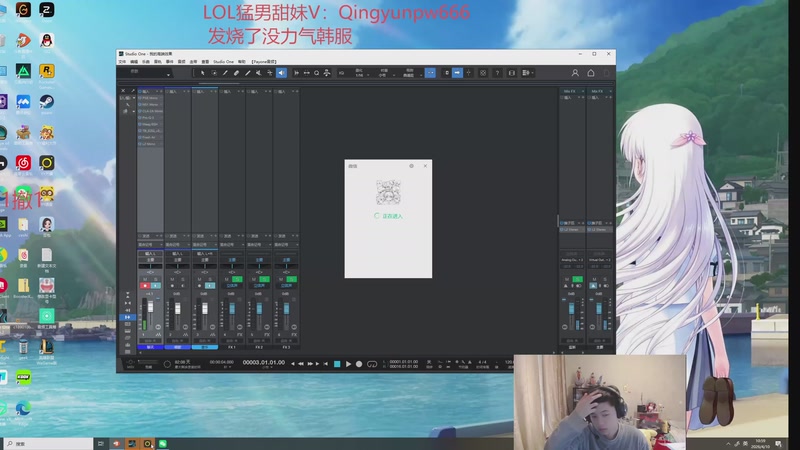Screen dimensions: 800x450
Task: Click the FX 3 channel name label
Action: tap(286, 347)
